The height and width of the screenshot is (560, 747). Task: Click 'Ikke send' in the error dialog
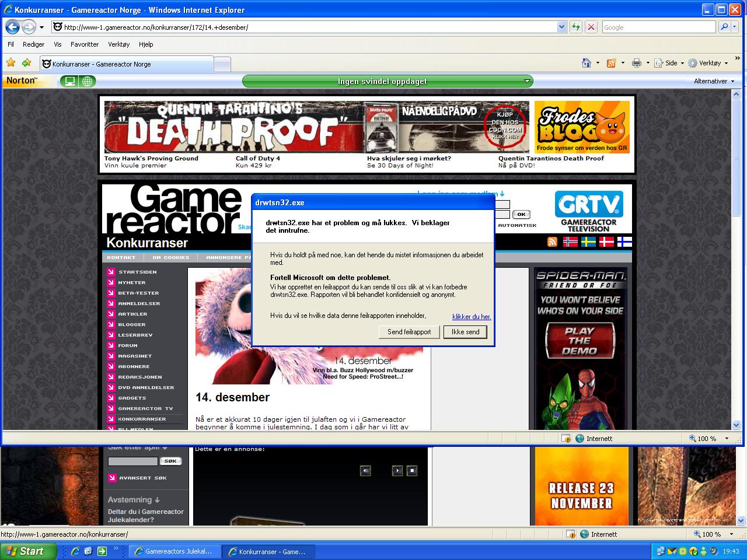[465, 332]
